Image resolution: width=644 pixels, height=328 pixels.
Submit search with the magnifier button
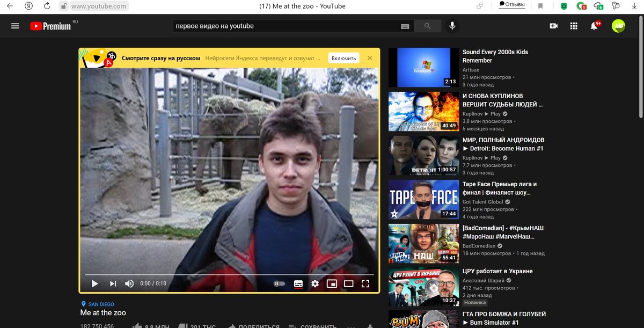428,26
